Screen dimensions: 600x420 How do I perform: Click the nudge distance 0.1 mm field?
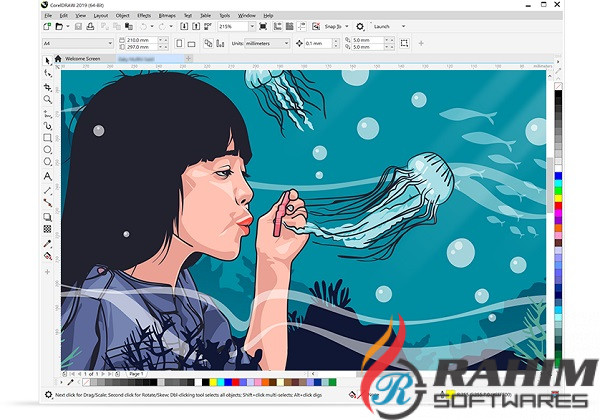pos(318,43)
